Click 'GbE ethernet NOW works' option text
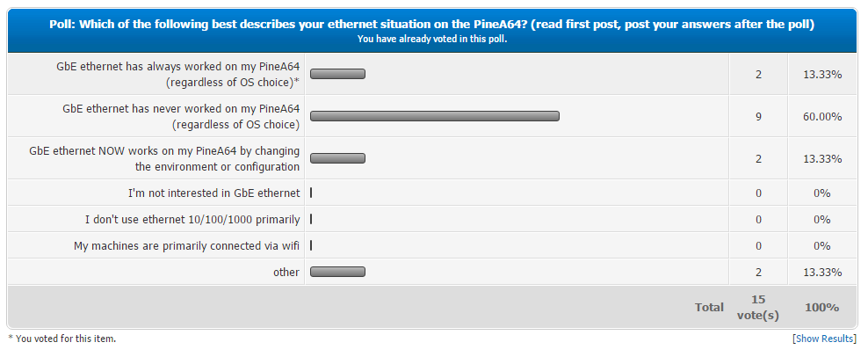The image size is (868, 357). coord(164,158)
